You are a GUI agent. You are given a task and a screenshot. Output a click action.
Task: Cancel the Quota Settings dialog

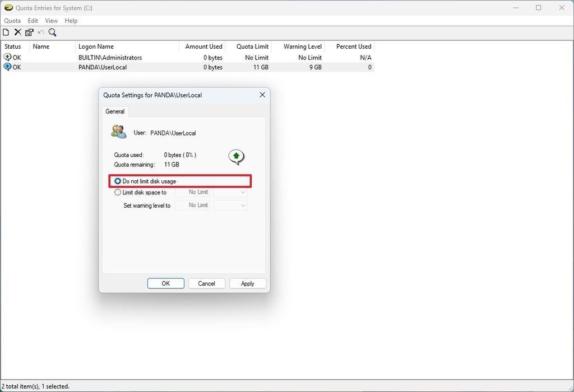(x=206, y=283)
